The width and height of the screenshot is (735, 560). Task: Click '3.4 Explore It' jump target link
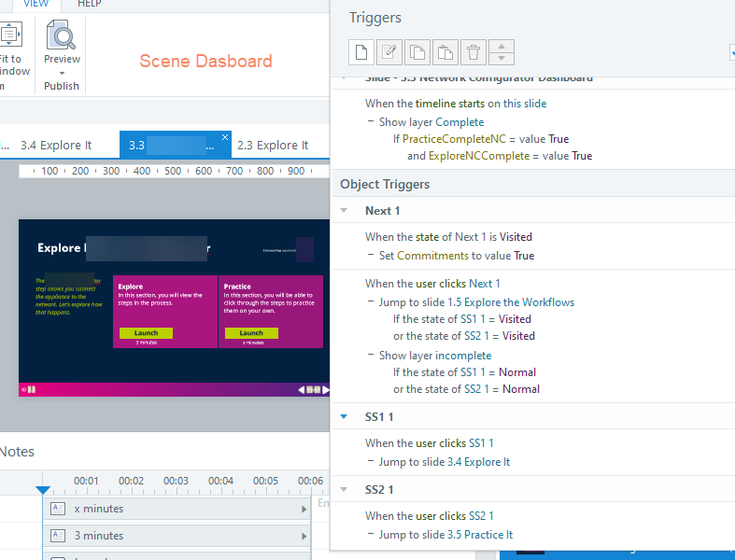(478, 462)
